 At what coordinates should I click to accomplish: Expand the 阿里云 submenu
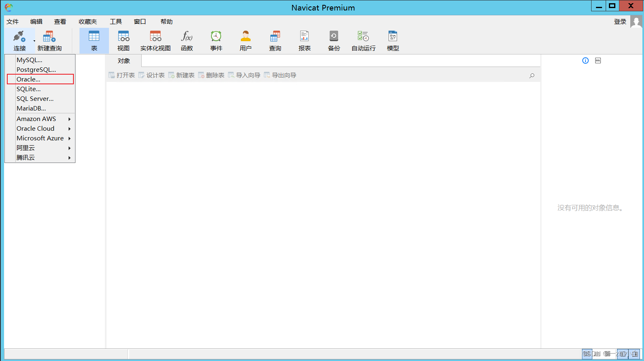coord(40,148)
